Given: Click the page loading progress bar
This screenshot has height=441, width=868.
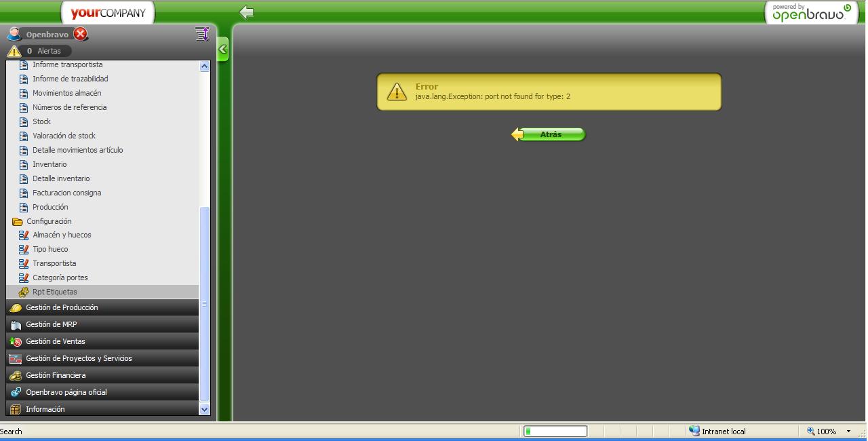Looking at the screenshot, I should tap(555, 431).
